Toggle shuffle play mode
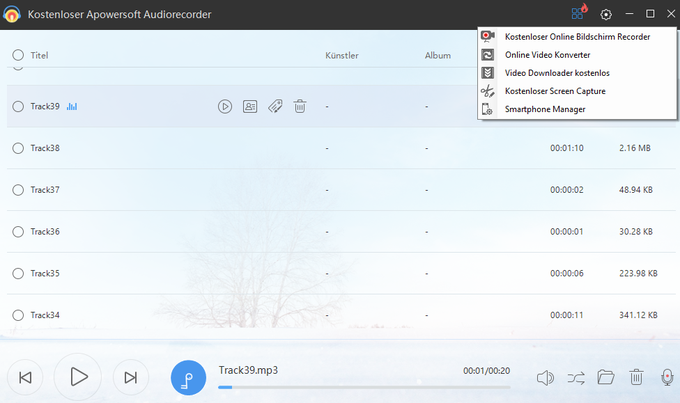Image resolution: width=680 pixels, height=403 pixels. (575, 378)
